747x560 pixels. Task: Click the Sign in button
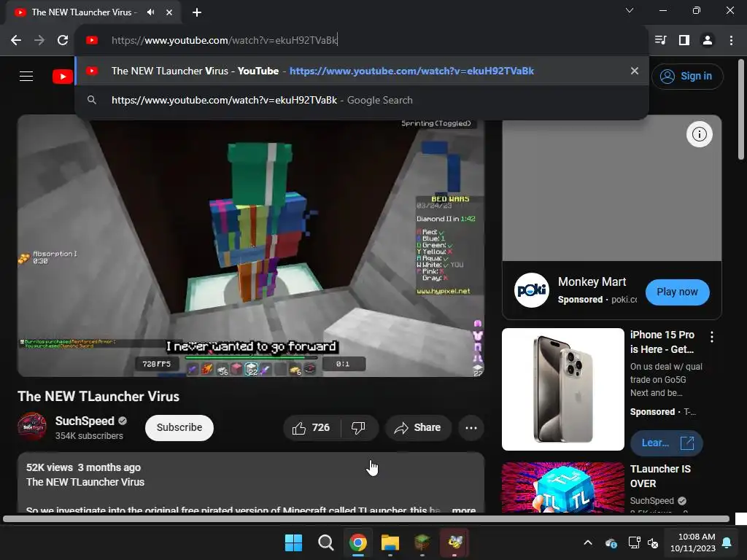point(687,76)
